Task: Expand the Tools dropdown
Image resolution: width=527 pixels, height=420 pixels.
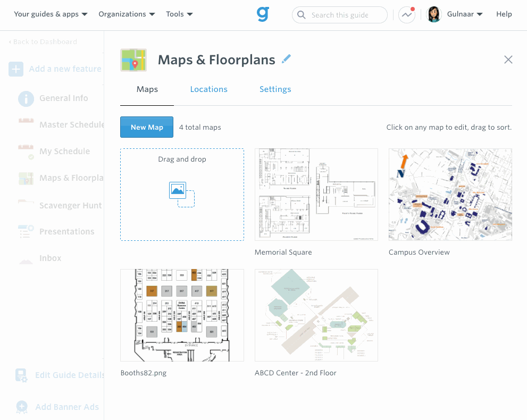Action: tap(179, 14)
